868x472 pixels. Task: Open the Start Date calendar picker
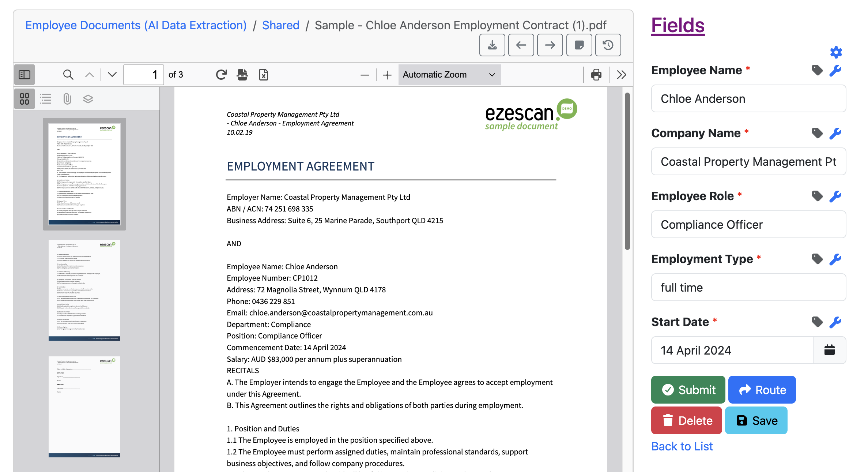click(x=829, y=350)
